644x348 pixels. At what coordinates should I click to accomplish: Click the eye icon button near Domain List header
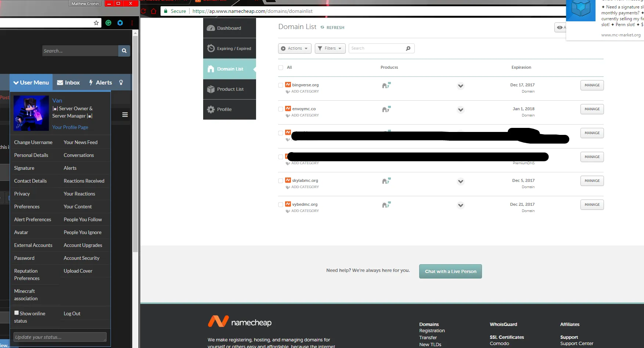pyautogui.click(x=560, y=28)
